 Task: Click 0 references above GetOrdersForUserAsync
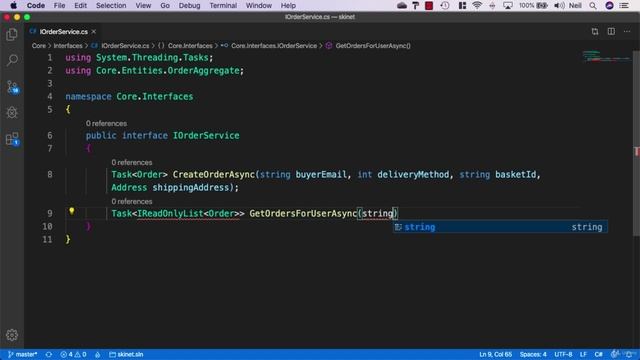click(131, 202)
